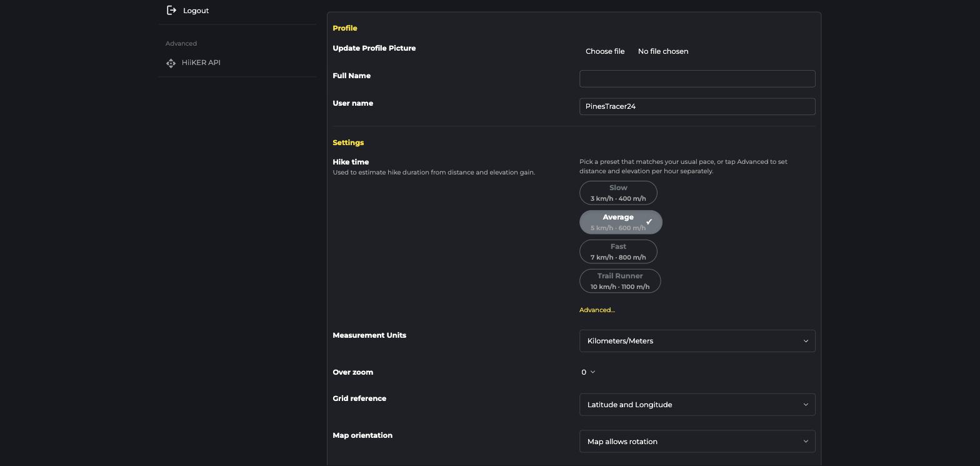Click the 'Hike time' label
This screenshot has height=466, width=980.
351,162
